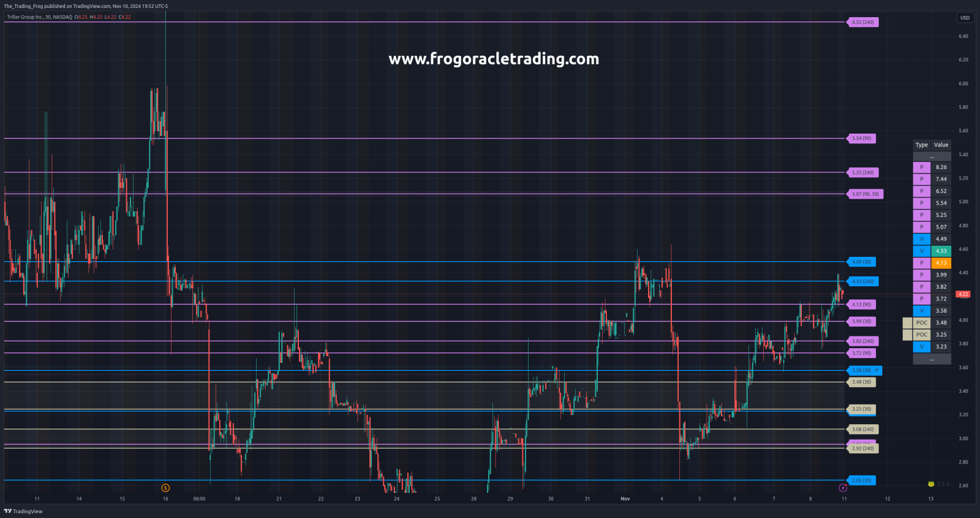This screenshot has width=980, height=518.
Task: Click the beige 3.08 (240) label
Action: (x=862, y=429)
